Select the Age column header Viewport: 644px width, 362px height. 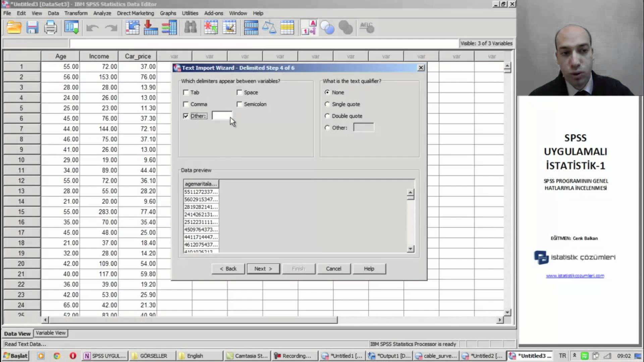[60, 56]
